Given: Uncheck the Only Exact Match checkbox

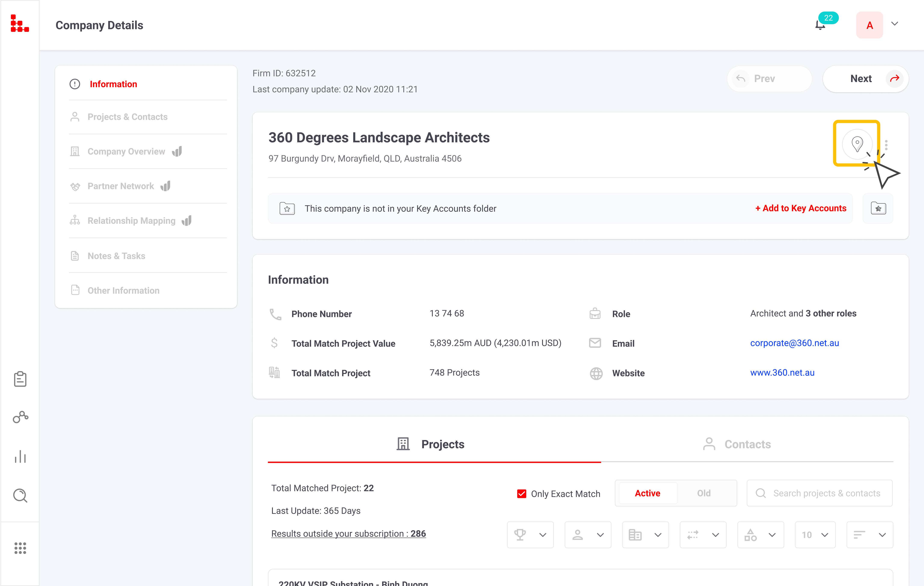Looking at the screenshot, I should coord(522,494).
